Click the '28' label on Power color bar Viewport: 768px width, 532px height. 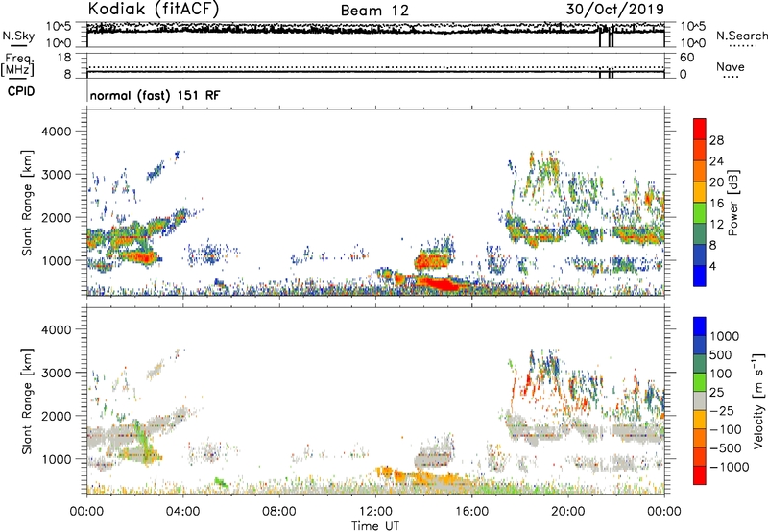716,140
